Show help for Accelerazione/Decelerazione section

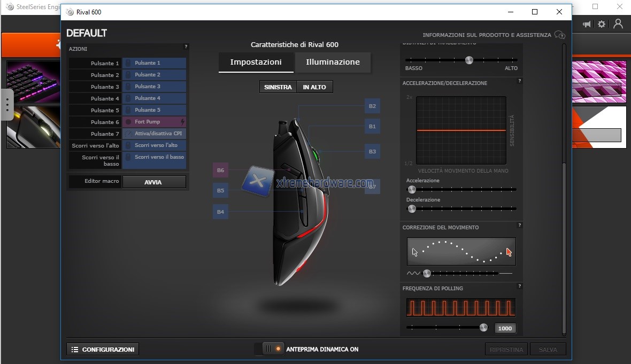click(x=519, y=81)
